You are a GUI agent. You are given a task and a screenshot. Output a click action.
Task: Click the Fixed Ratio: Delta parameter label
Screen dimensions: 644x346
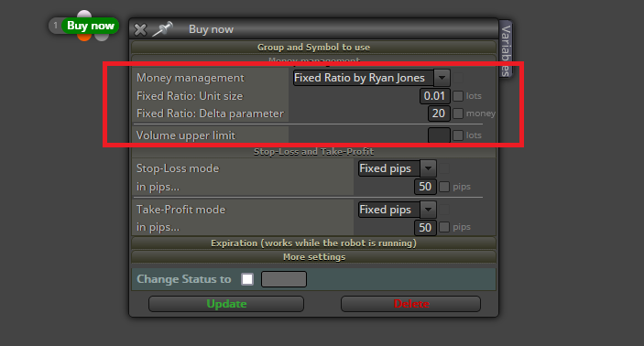tap(210, 114)
